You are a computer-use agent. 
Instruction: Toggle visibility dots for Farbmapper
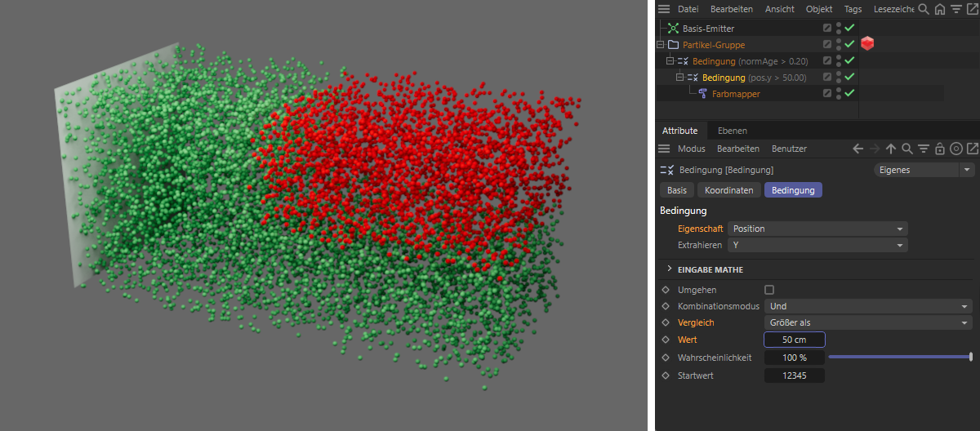839,93
